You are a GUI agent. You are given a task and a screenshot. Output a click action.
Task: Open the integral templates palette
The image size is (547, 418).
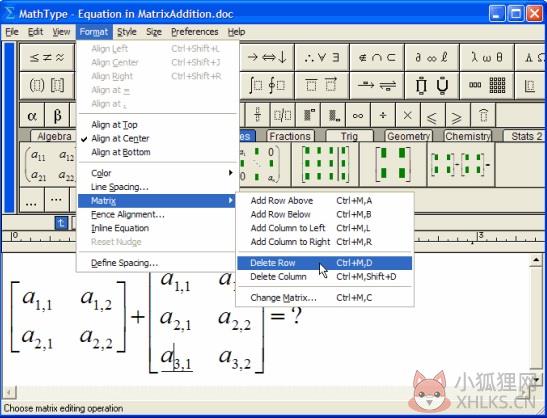click(x=267, y=85)
